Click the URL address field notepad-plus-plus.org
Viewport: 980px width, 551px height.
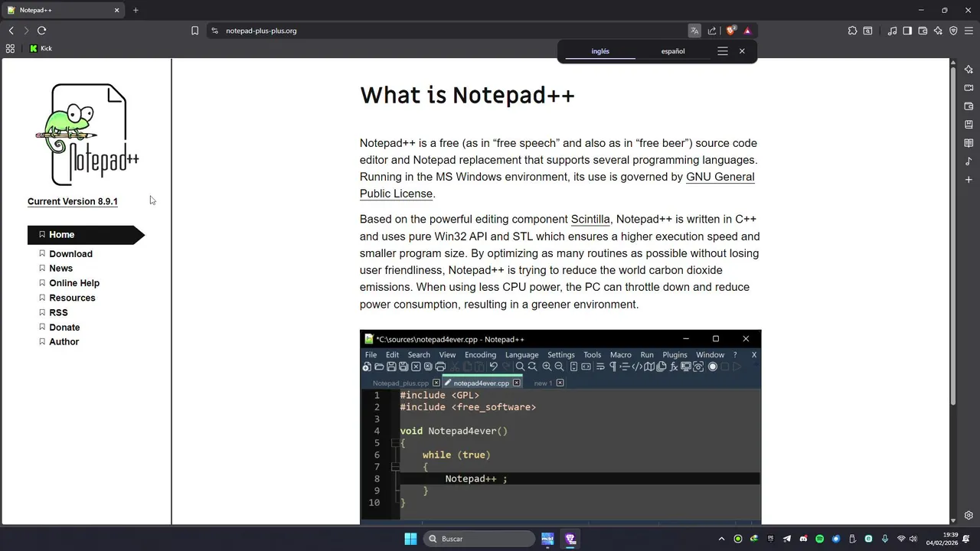pos(261,31)
